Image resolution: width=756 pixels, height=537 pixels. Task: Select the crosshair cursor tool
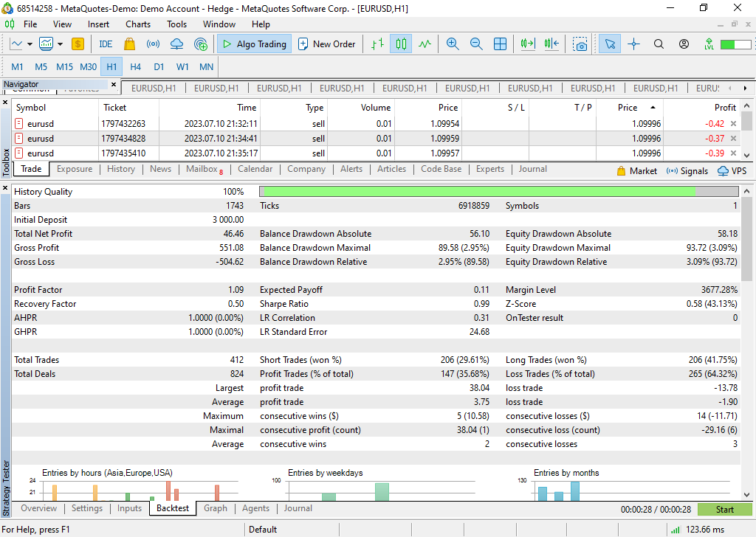(633, 44)
